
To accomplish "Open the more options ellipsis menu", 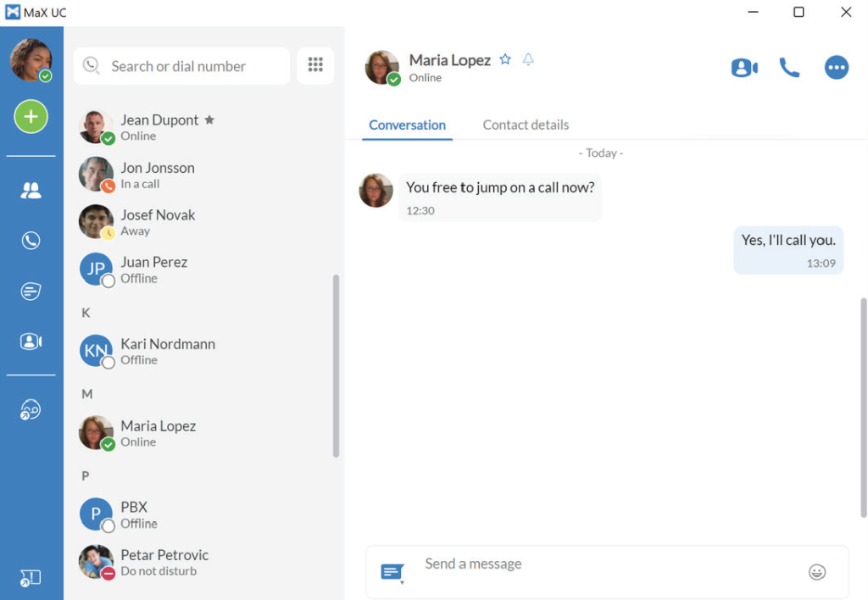I will [836, 68].
